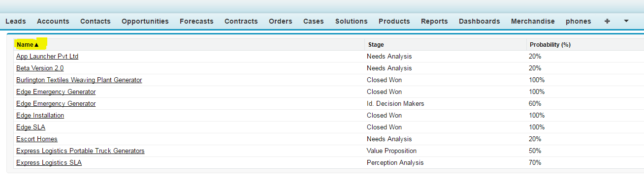Click Needs Analysis stage for Beta Version 2.0
The width and height of the screenshot is (644, 185).
point(389,68)
